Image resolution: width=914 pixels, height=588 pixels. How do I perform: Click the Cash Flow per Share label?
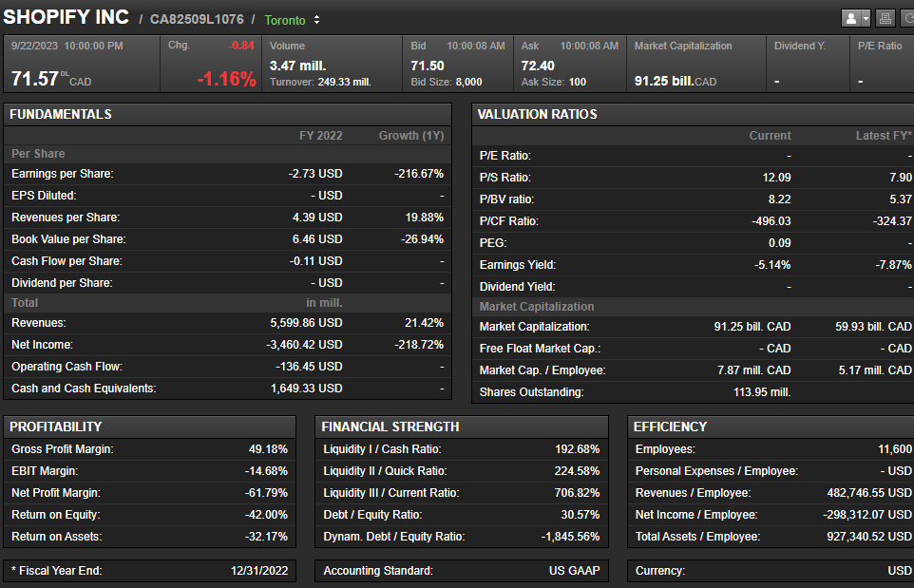point(67,261)
